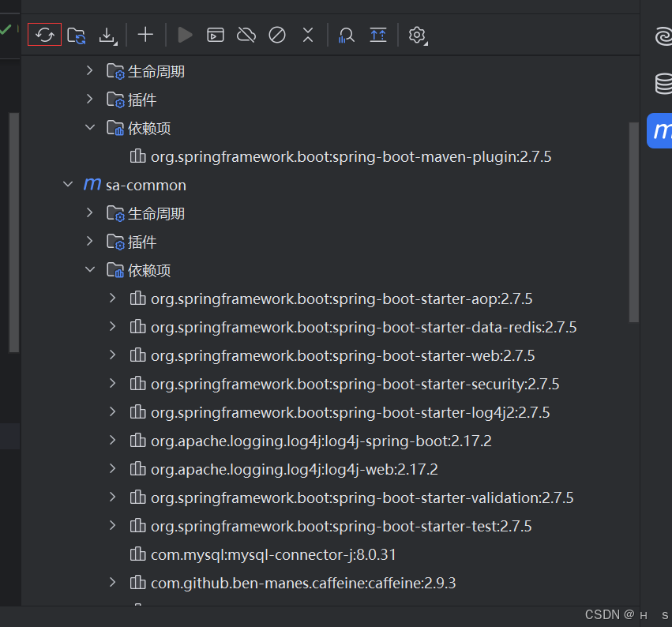The image size is (672, 627).
Task: Open the Spring tool window icon
Action: point(664,36)
